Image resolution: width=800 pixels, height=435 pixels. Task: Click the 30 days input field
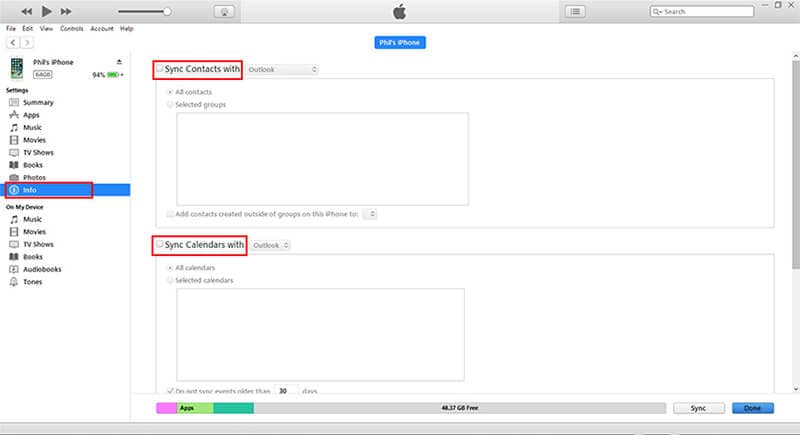click(x=286, y=390)
